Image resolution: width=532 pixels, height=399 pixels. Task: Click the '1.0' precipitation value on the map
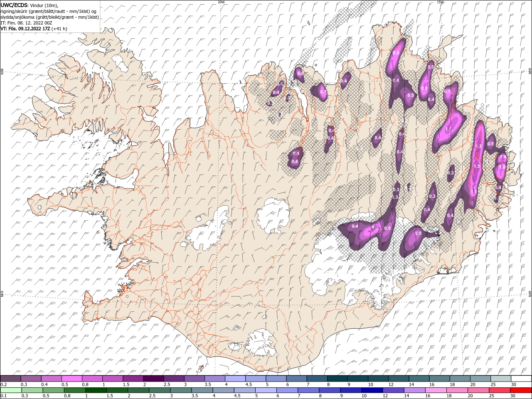tap(502, 167)
